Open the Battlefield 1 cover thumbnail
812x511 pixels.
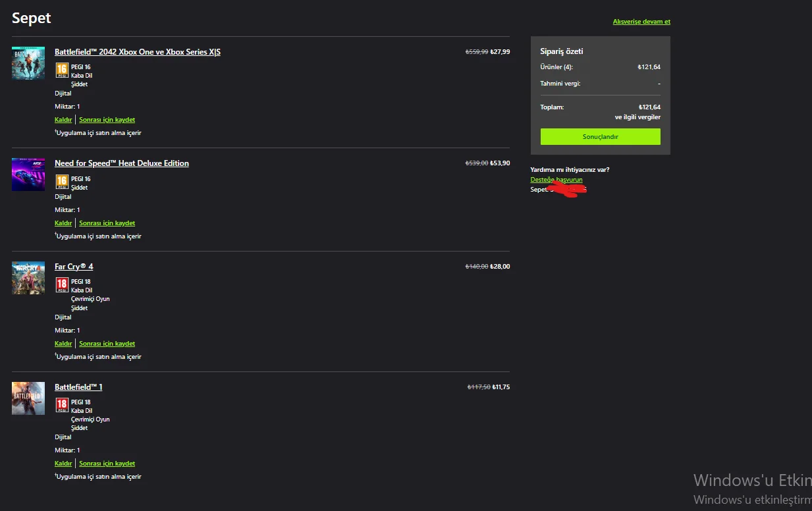(x=28, y=398)
